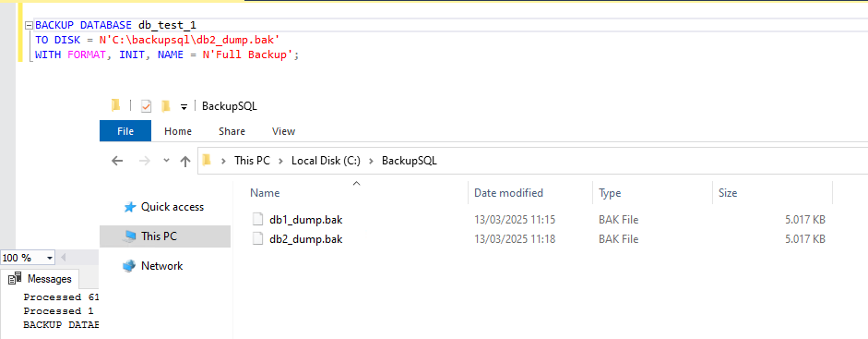The image size is (868, 339).
Task: Open the recent locations dropdown chevron
Action: (x=166, y=161)
